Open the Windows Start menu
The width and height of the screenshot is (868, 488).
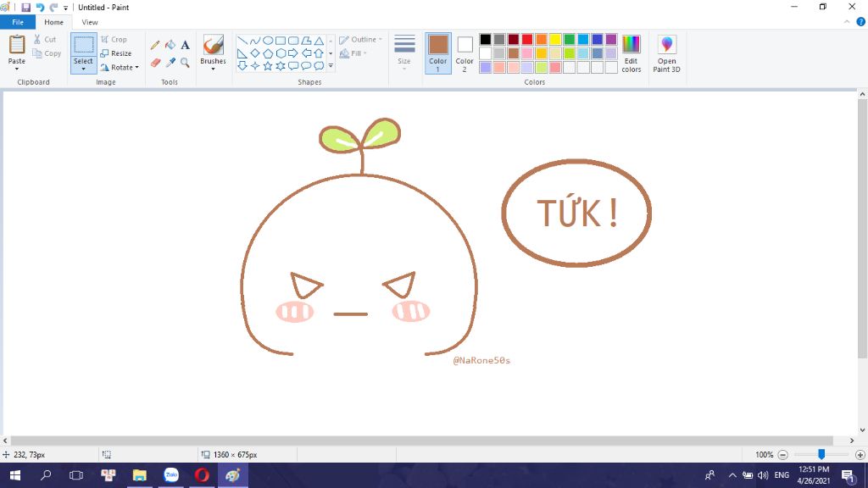click(15, 475)
